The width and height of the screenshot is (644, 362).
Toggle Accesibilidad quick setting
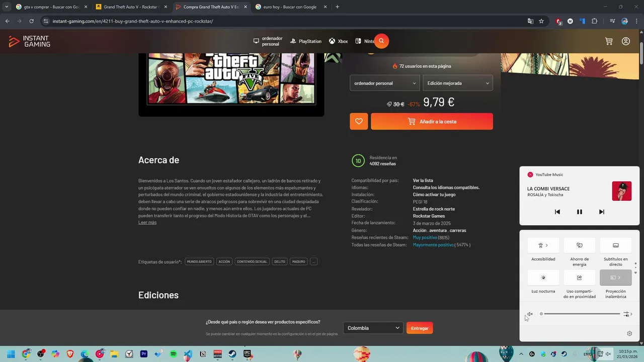tap(543, 245)
